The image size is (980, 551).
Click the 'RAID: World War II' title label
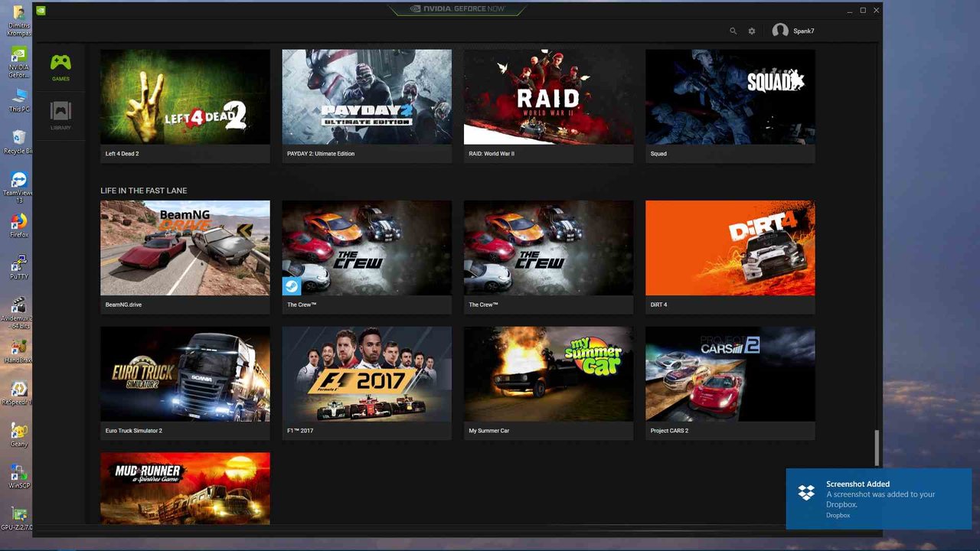[x=492, y=154]
